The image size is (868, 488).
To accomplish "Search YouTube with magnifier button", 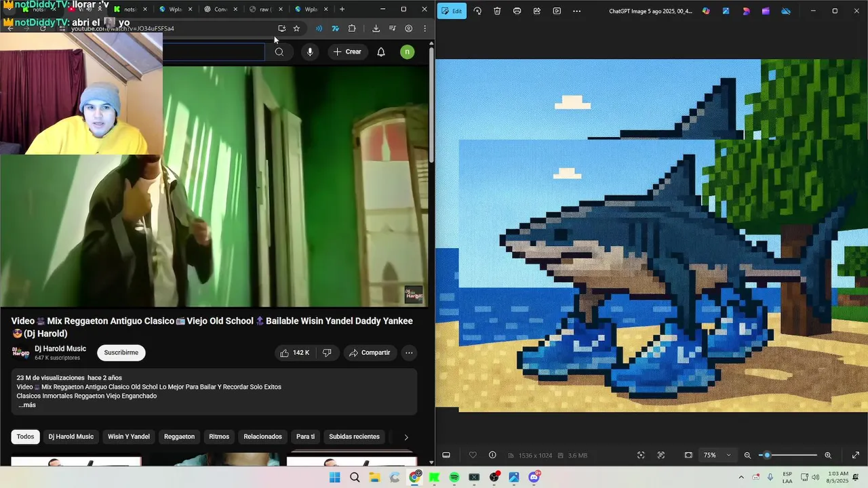I will (x=279, y=52).
